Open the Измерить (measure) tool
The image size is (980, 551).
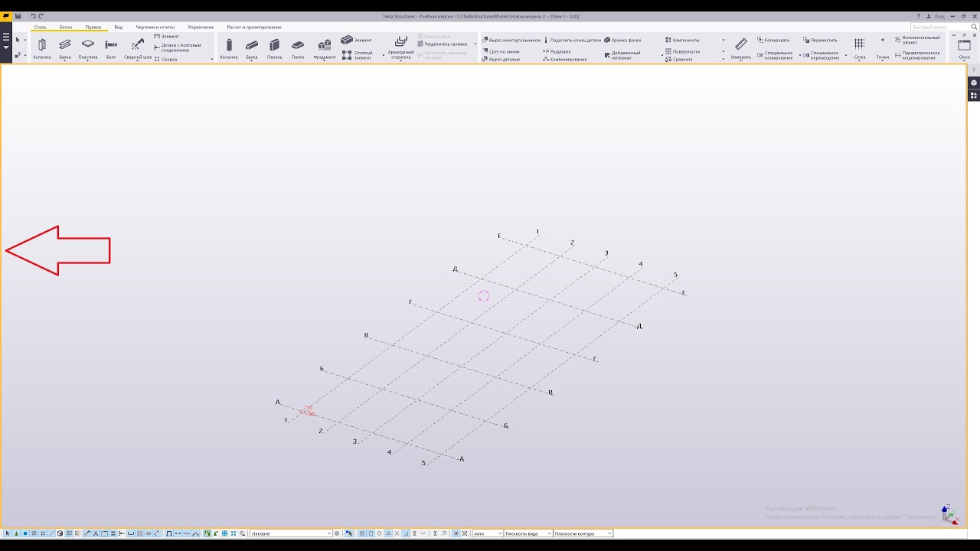click(x=741, y=48)
